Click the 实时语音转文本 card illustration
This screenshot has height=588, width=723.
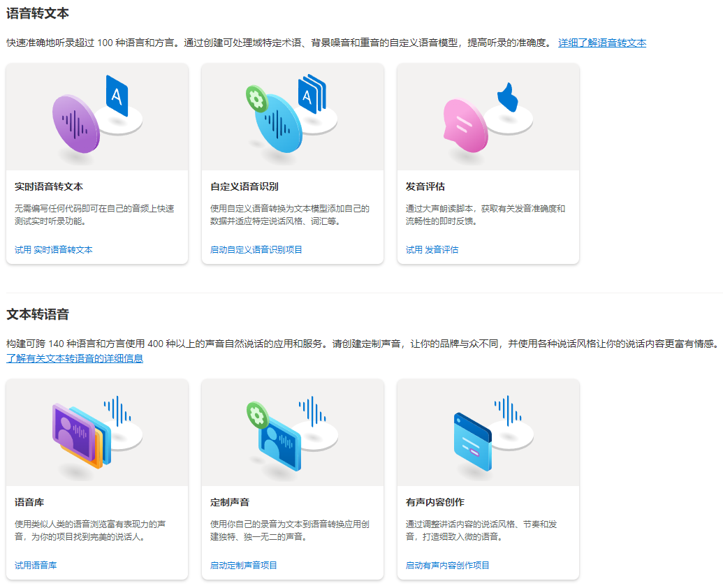[97, 117]
